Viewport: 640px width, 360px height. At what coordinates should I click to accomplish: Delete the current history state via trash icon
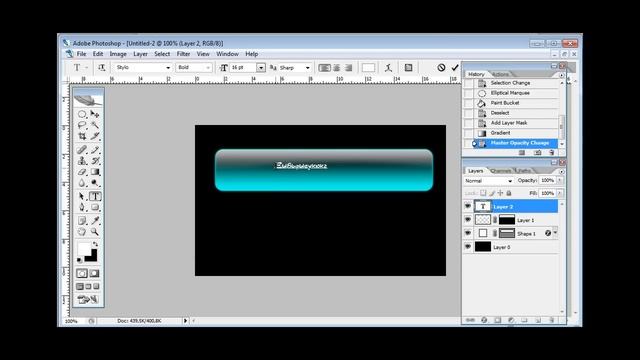click(x=552, y=153)
